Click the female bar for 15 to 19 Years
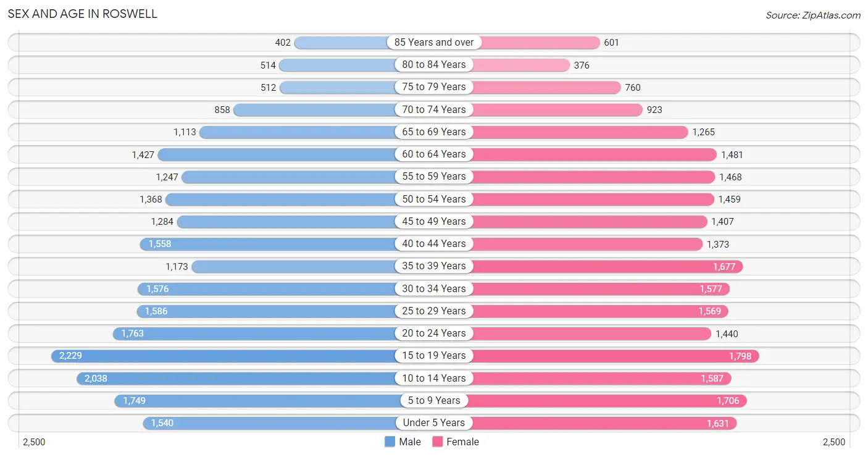Image resolution: width=868 pixels, height=457 pixels. click(596, 356)
